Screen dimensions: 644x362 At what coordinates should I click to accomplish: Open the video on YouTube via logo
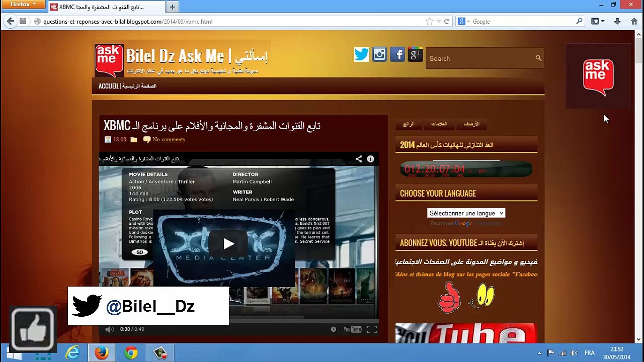[352, 329]
